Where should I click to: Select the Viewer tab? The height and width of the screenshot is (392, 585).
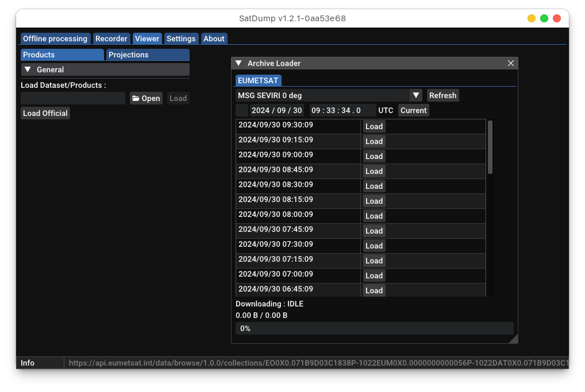pos(147,39)
